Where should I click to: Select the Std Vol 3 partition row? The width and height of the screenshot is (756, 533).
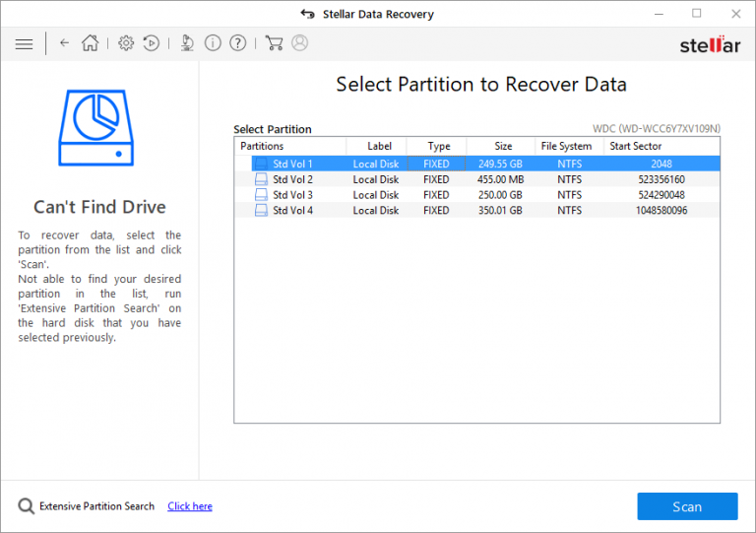477,195
